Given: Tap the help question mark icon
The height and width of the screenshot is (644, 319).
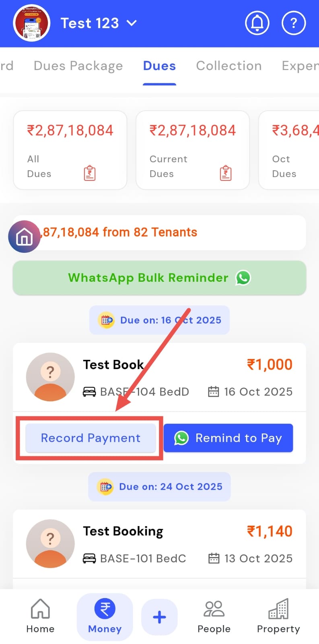Looking at the screenshot, I should [x=294, y=23].
